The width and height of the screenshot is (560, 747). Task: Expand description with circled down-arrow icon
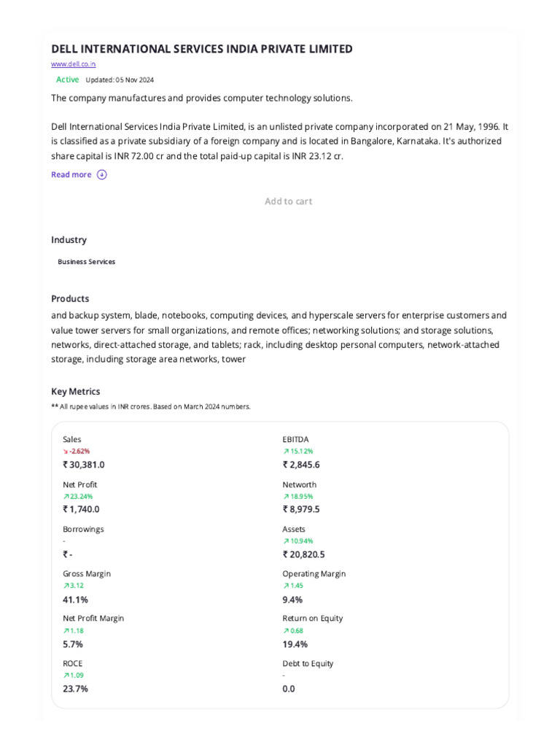click(101, 174)
